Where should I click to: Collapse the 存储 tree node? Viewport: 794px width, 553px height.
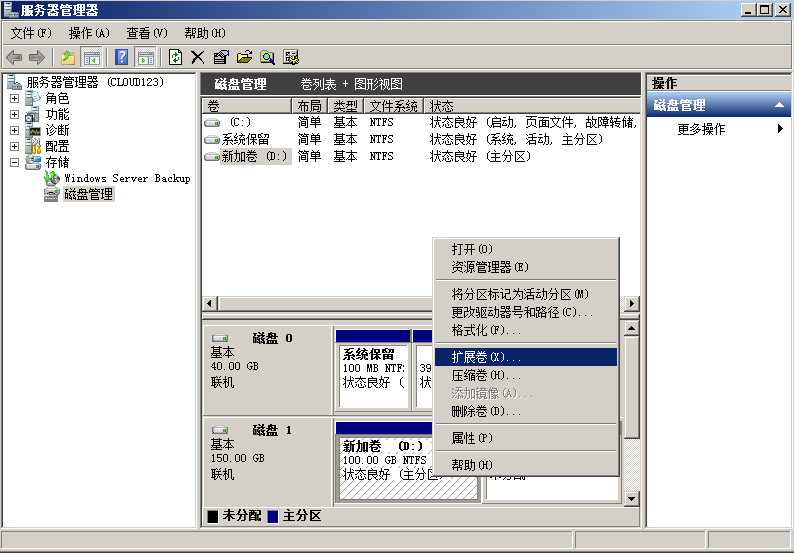click(14, 162)
